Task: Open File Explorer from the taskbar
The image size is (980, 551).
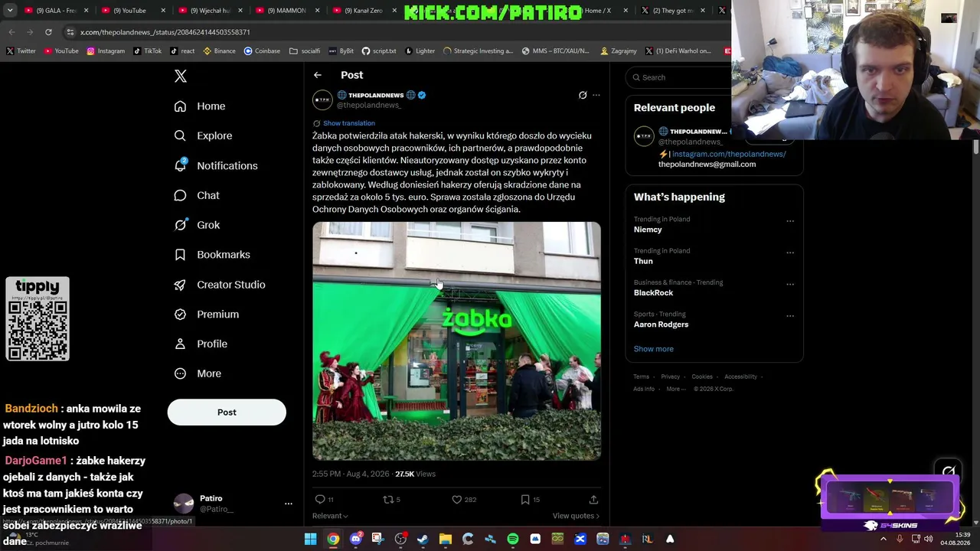Action: click(x=445, y=540)
